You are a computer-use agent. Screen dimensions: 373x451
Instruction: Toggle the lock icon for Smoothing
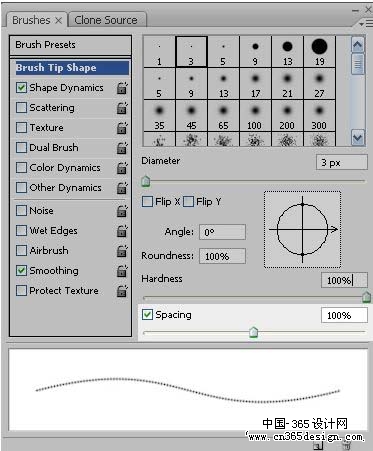click(122, 271)
